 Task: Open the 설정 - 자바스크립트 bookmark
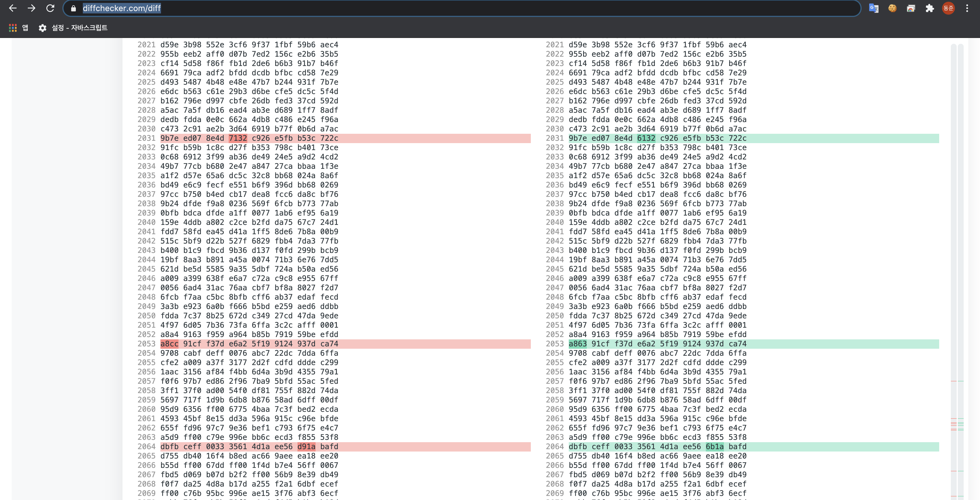click(73, 28)
